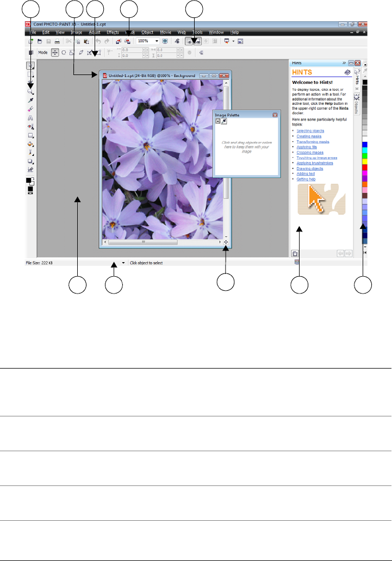The image size is (392, 561).
Task: Open the Image menu
Action: (x=76, y=32)
